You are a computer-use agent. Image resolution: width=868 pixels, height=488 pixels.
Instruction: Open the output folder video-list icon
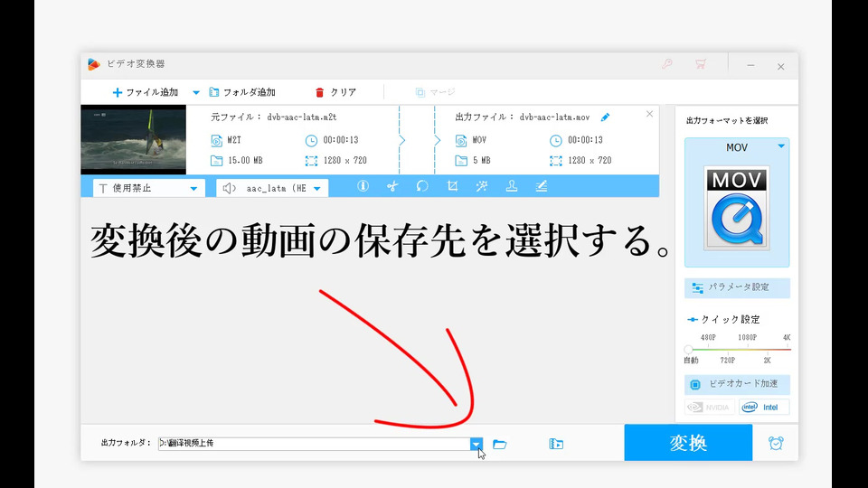pos(556,444)
